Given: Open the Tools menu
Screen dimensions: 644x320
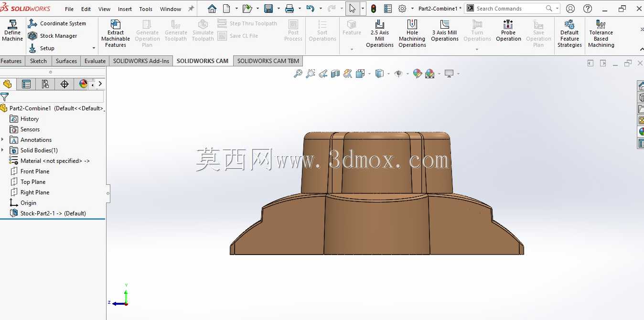Looking at the screenshot, I should click(x=146, y=9).
